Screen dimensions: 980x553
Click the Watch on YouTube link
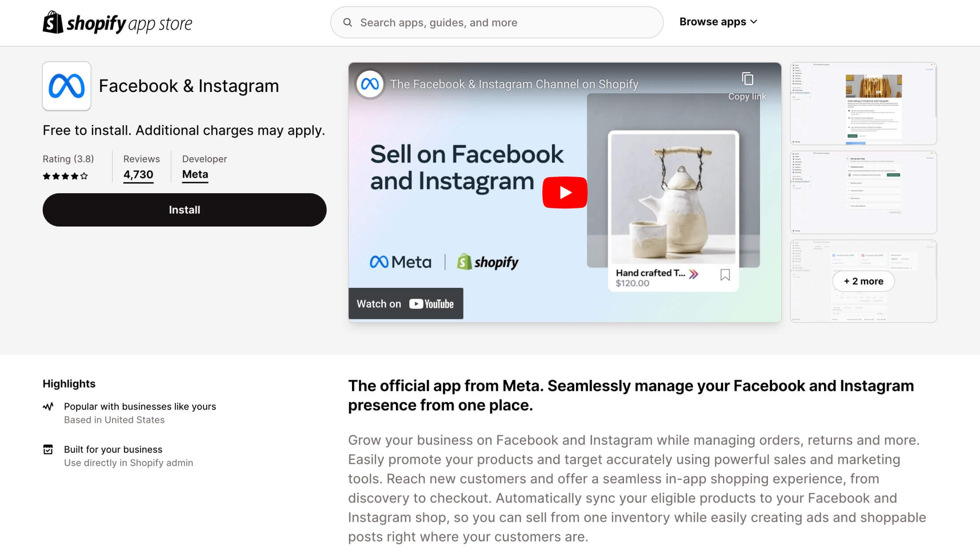pos(404,303)
